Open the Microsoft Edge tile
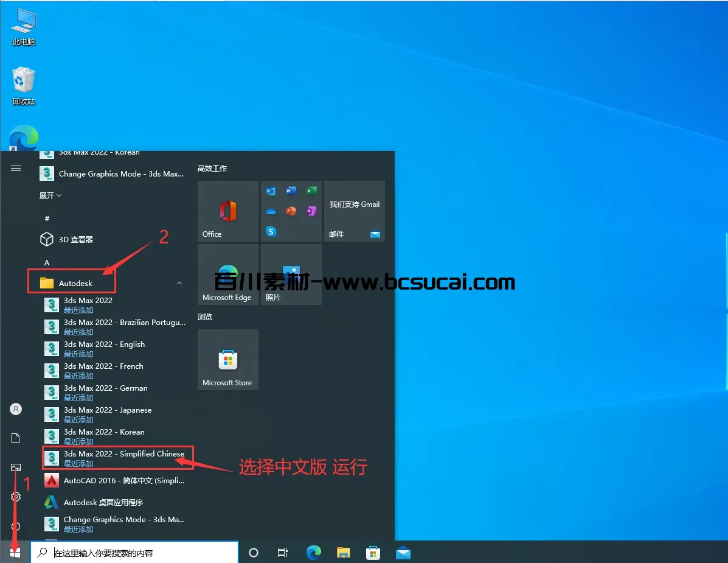This screenshot has height=563, width=728. [228, 274]
